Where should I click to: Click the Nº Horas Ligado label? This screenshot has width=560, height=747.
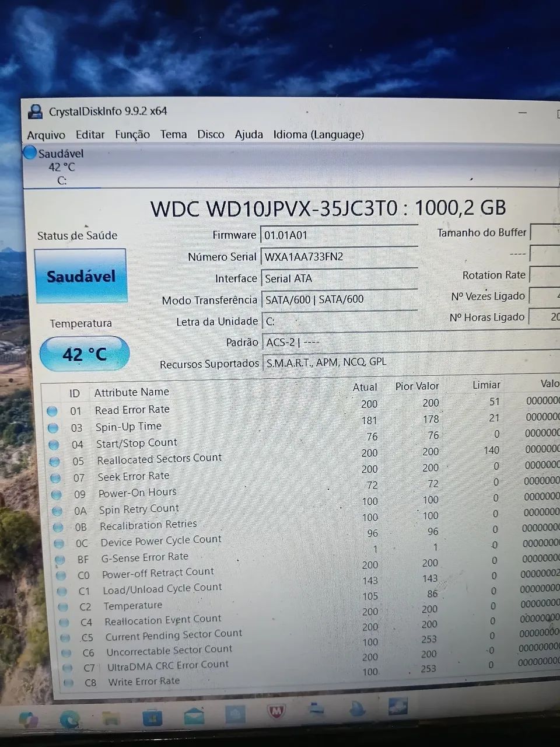(x=487, y=317)
